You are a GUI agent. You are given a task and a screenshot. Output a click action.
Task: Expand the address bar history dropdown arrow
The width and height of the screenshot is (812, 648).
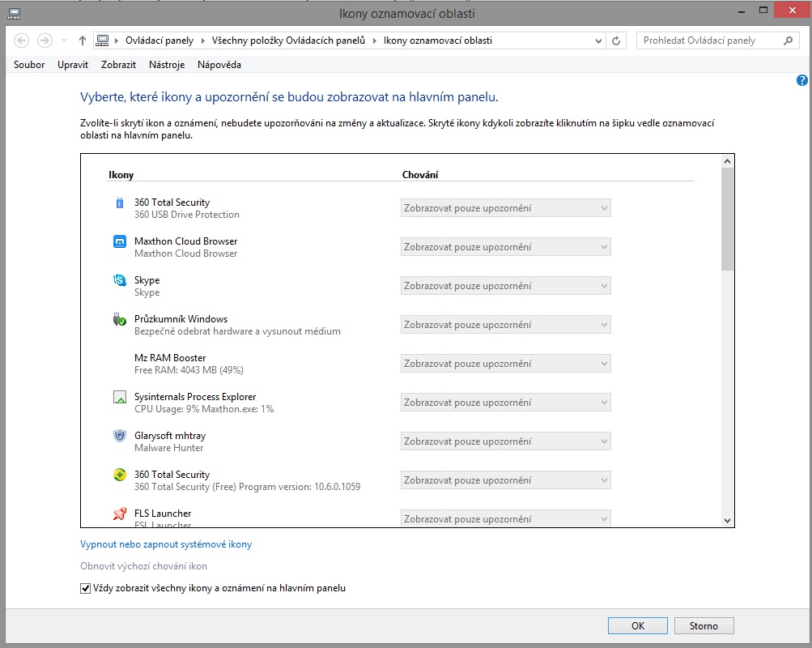(x=599, y=40)
